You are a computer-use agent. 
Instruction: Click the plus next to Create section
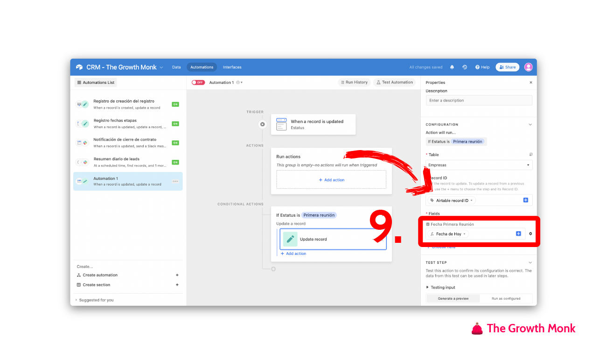point(177,285)
